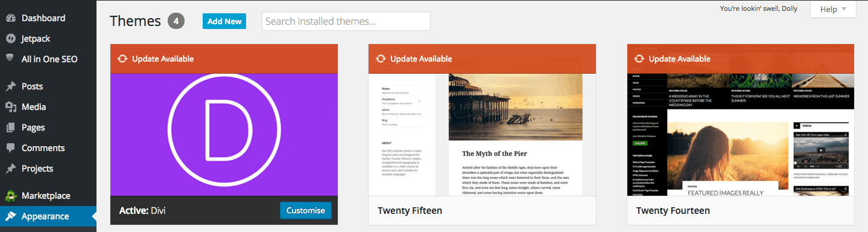Click the theme count badge showing 4
The width and height of the screenshot is (868, 232).
pyautogui.click(x=176, y=21)
